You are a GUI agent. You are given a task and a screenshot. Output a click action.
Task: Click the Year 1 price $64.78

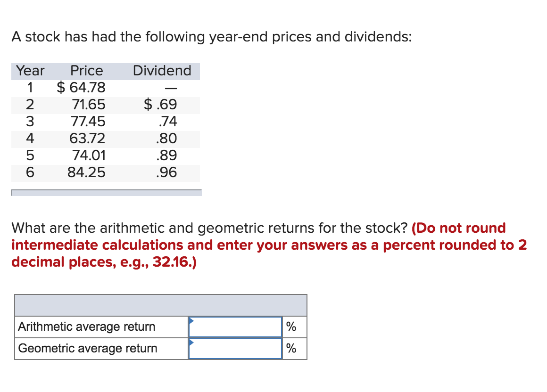click(x=81, y=88)
